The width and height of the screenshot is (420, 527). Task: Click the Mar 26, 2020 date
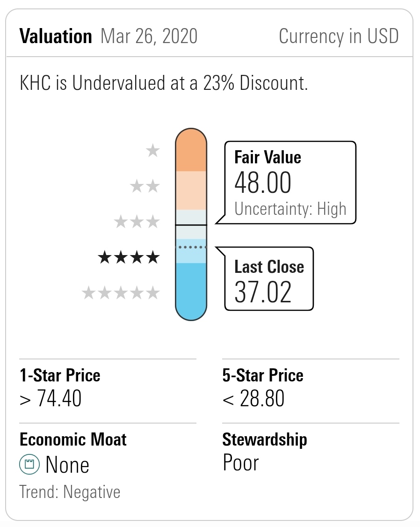149,36
